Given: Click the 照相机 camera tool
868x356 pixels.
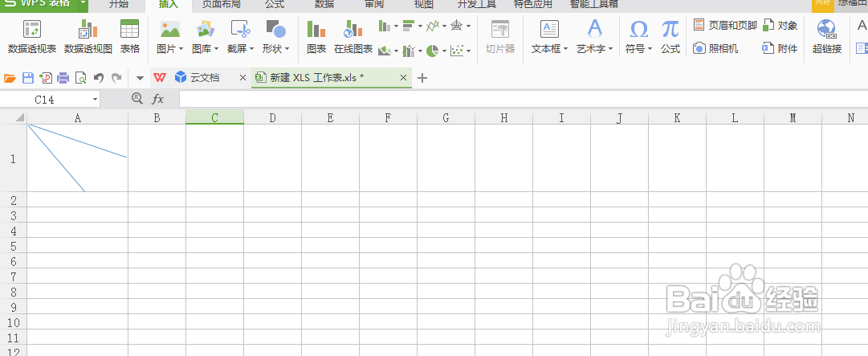Looking at the screenshot, I should 715,49.
